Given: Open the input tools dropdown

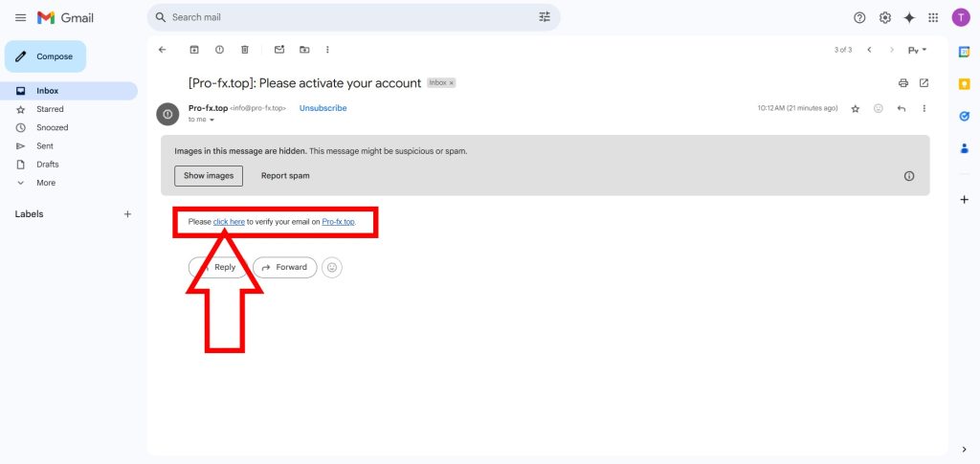Looking at the screenshot, I should [x=917, y=50].
